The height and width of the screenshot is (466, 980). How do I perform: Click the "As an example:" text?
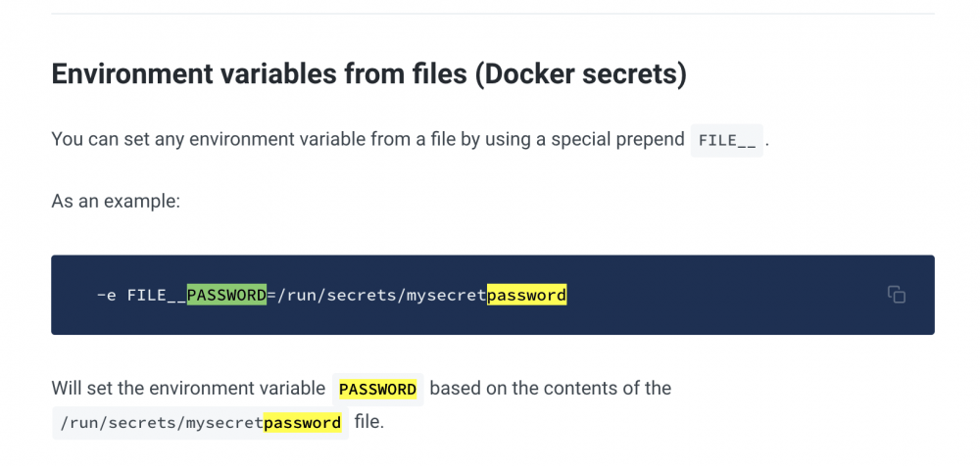[x=116, y=202]
